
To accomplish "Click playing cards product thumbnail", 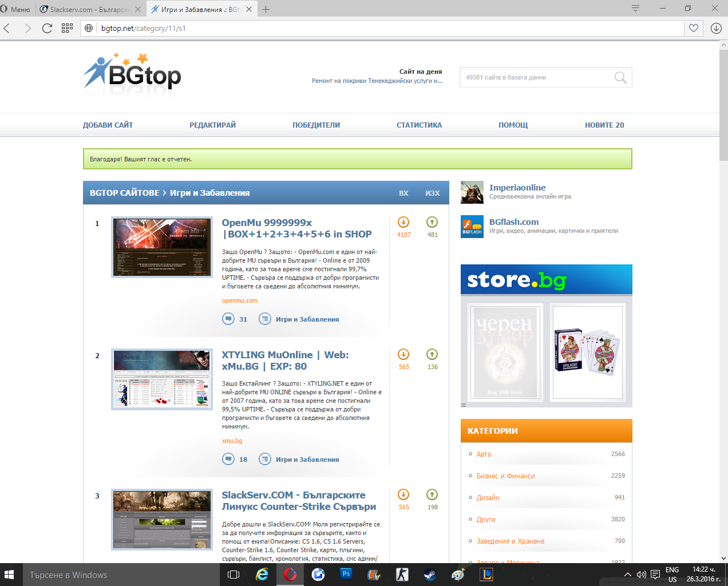I will tap(587, 352).
